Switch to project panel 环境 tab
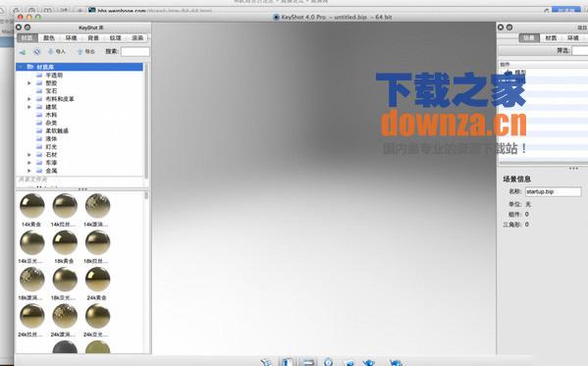The height and width of the screenshot is (366, 588). tap(573, 38)
